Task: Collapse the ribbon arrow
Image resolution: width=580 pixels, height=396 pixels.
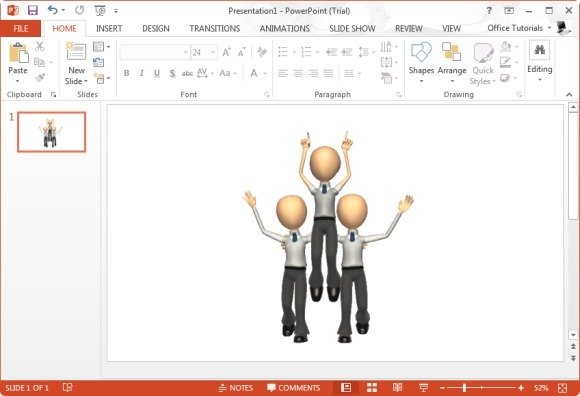Action: (569, 95)
